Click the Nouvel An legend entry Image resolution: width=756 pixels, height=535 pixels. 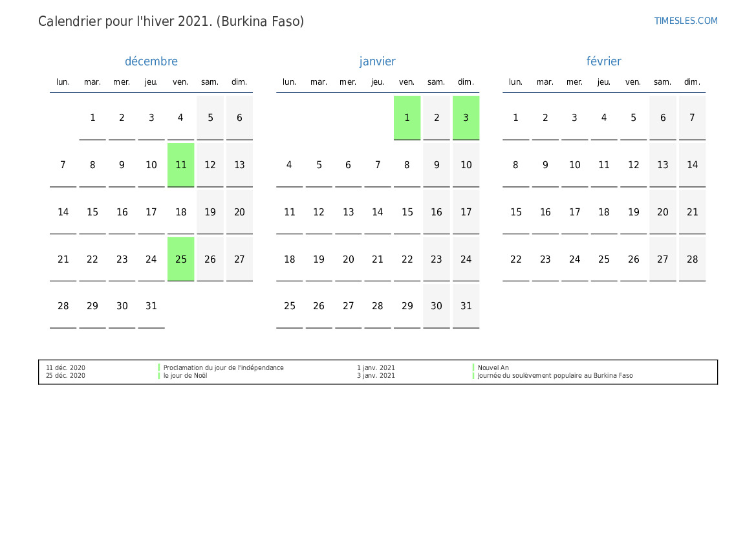[x=493, y=367]
